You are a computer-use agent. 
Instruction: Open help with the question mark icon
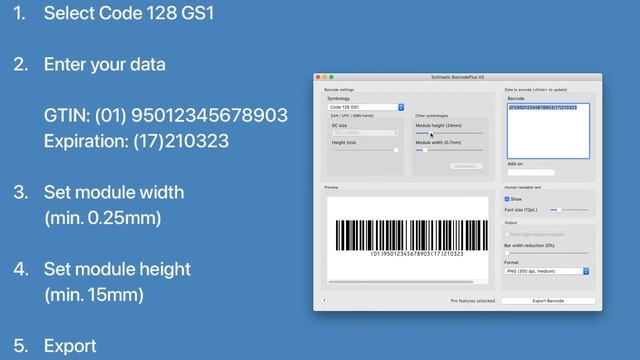[x=324, y=301]
